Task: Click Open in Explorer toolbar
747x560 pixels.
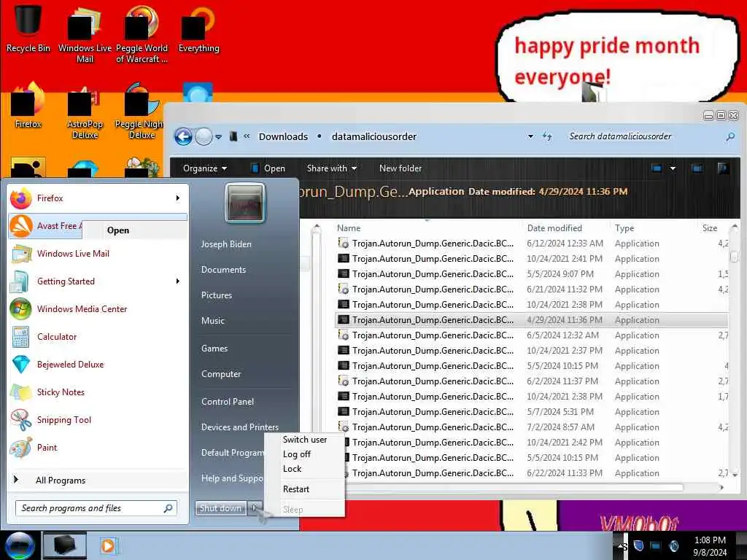Action: coord(268,168)
